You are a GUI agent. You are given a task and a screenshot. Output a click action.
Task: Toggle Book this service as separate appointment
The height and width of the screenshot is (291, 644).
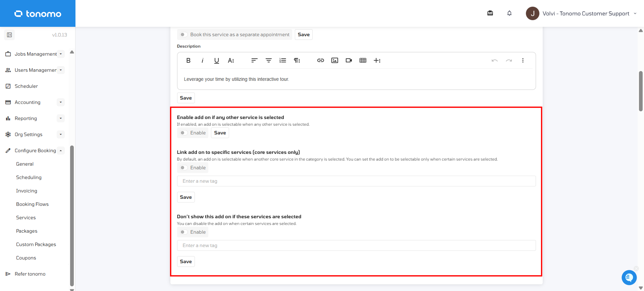(183, 35)
